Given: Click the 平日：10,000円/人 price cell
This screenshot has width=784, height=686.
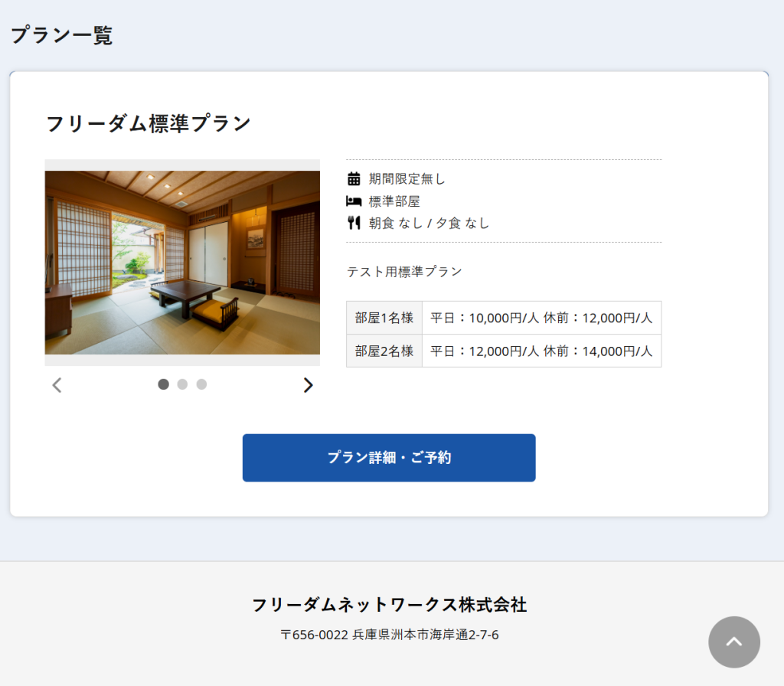Looking at the screenshot, I should point(542,318).
